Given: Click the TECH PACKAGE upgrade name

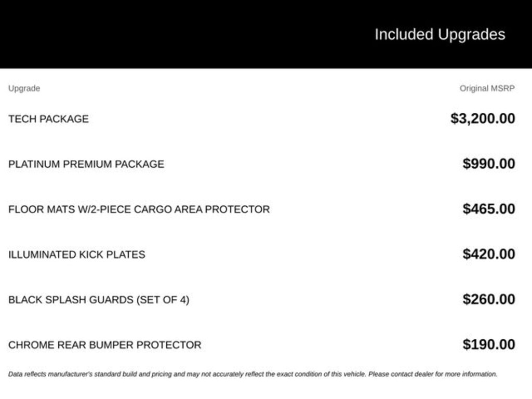Looking at the screenshot, I should click(48, 119).
